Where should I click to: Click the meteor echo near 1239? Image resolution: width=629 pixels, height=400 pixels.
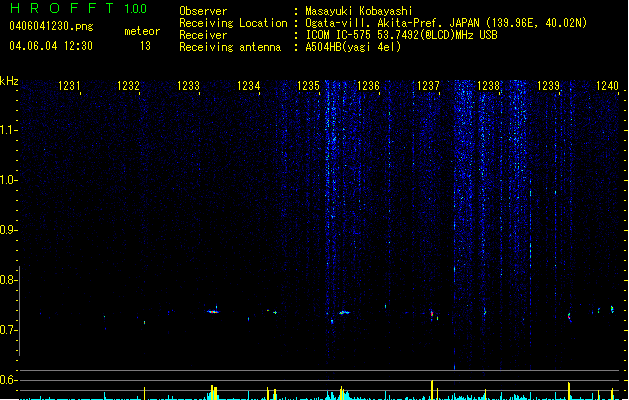click(569, 317)
